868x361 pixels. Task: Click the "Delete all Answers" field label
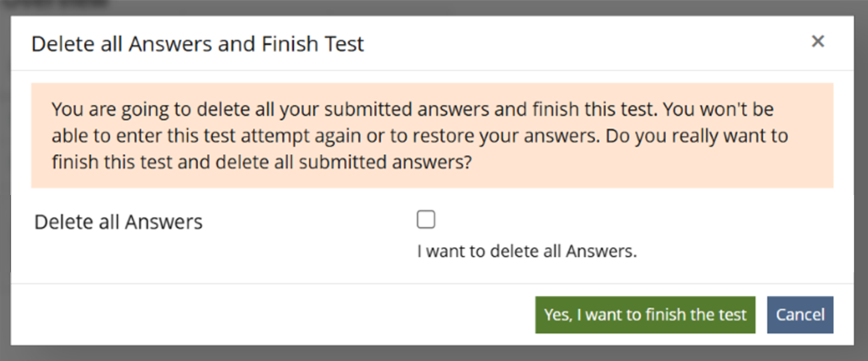[x=118, y=222]
